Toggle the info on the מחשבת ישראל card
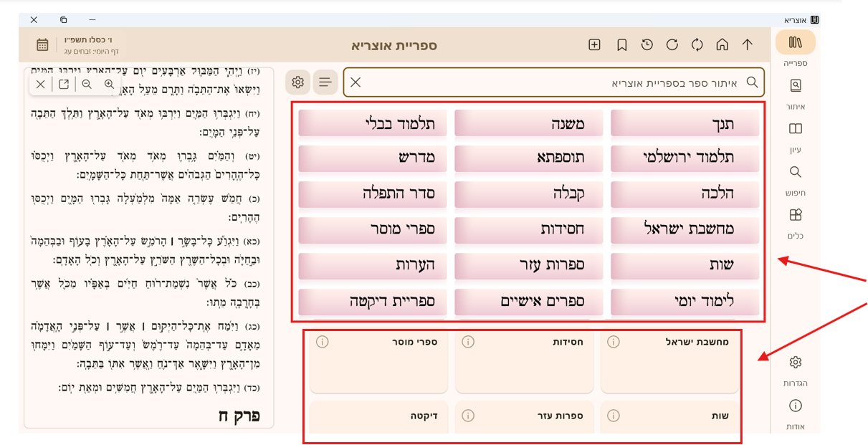The width and height of the screenshot is (868, 445). [x=613, y=342]
